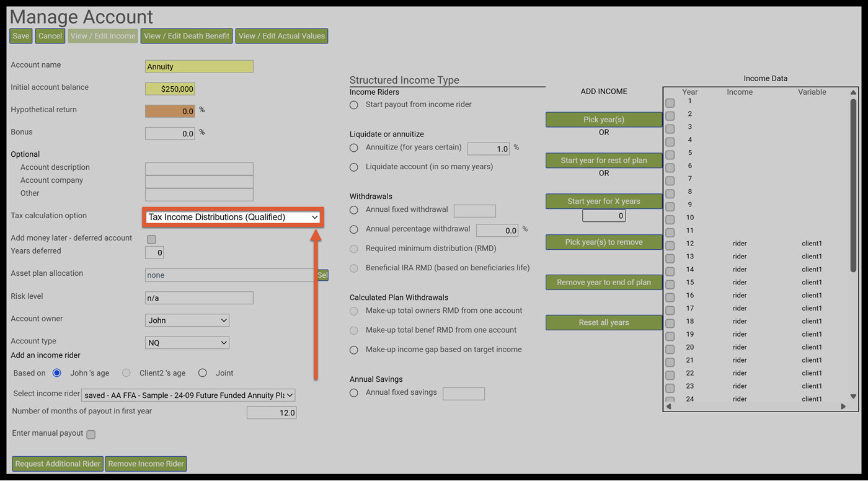The width and height of the screenshot is (868, 481).
Task: Check the Enter manual payout checkbox
Action: coord(91,435)
